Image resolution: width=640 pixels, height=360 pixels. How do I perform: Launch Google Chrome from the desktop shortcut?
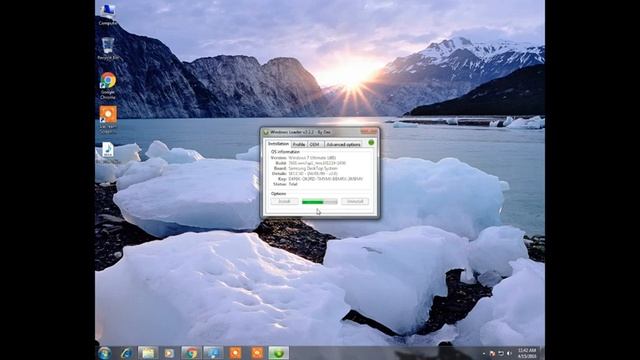click(108, 85)
